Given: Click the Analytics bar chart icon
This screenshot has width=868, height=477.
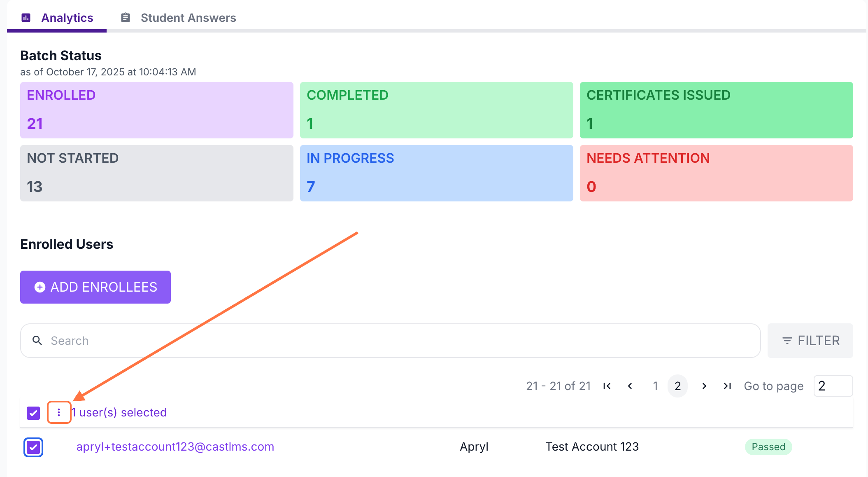Looking at the screenshot, I should [x=26, y=18].
